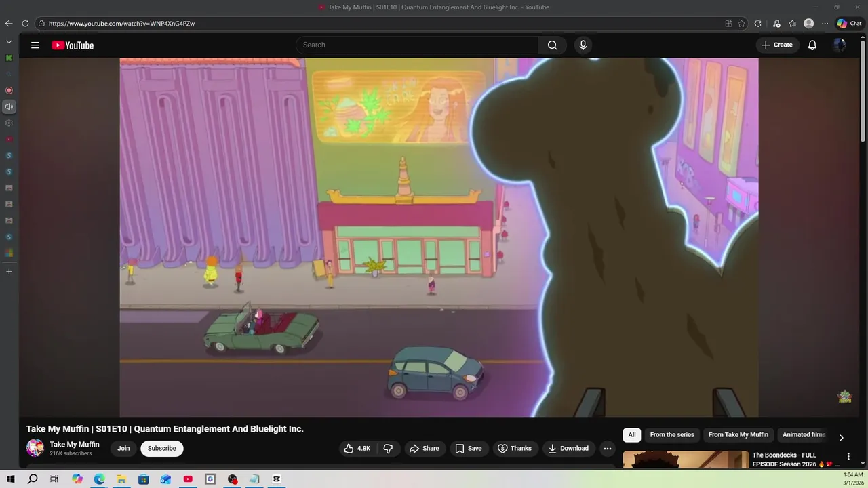Click the browser address bar URL
Viewport: 868px width, 488px height.
[x=122, y=23]
